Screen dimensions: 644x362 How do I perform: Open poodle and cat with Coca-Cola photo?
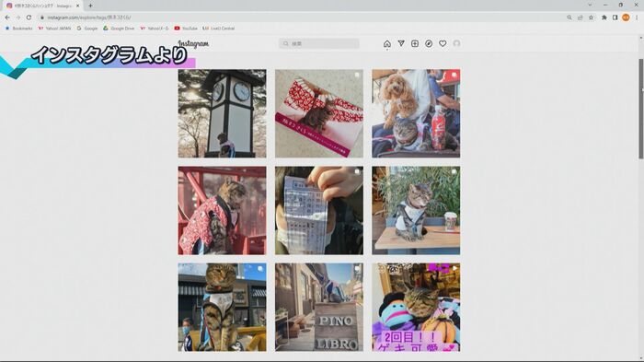(x=416, y=113)
